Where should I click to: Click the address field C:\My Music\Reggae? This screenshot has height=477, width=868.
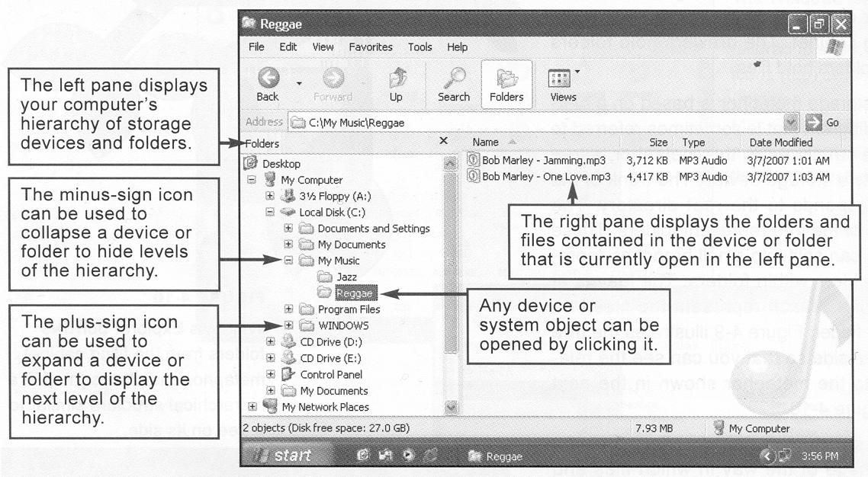coord(536,122)
